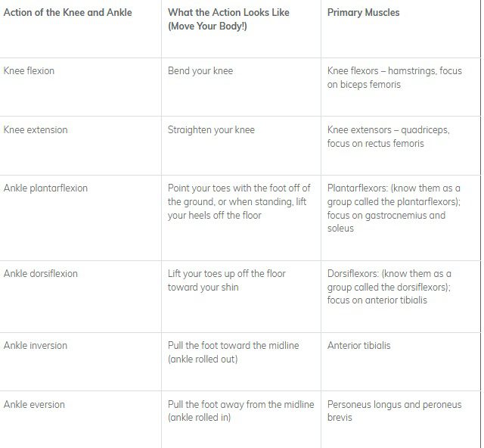
Task: Select the 'Ankle inversion' cell
Action: point(36,346)
